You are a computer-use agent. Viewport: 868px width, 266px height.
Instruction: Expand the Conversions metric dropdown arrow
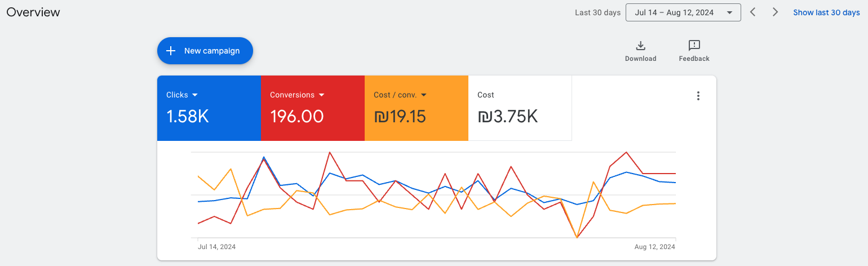322,95
